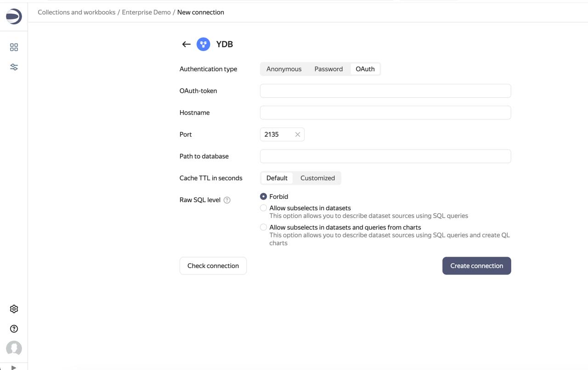Click the DataLens logo in the sidebar

tap(13, 16)
